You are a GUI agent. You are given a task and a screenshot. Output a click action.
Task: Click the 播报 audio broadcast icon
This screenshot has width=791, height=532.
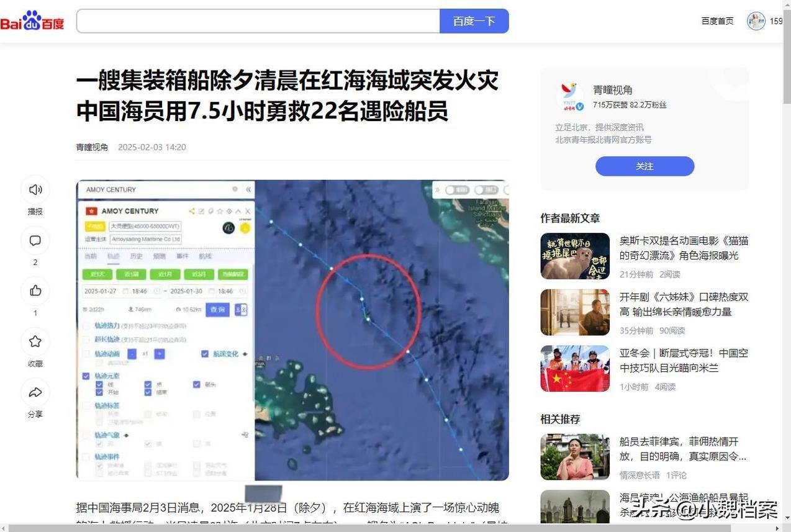[x=35, y=190]
